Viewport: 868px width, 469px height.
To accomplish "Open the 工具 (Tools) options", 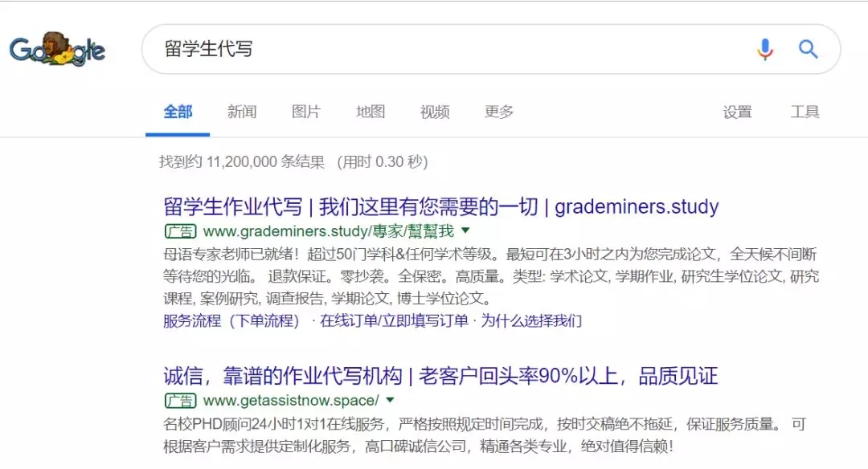I will pos(805,112).
